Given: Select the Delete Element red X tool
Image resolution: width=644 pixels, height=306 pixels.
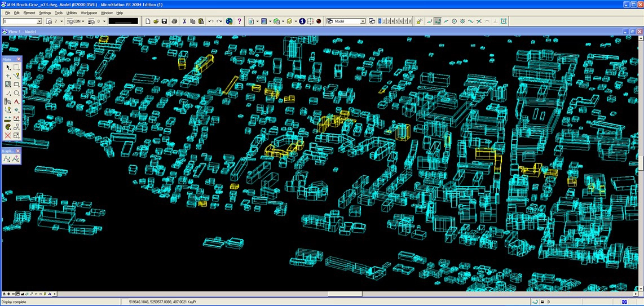Looking at the screenshot, I should click(8, 136).
